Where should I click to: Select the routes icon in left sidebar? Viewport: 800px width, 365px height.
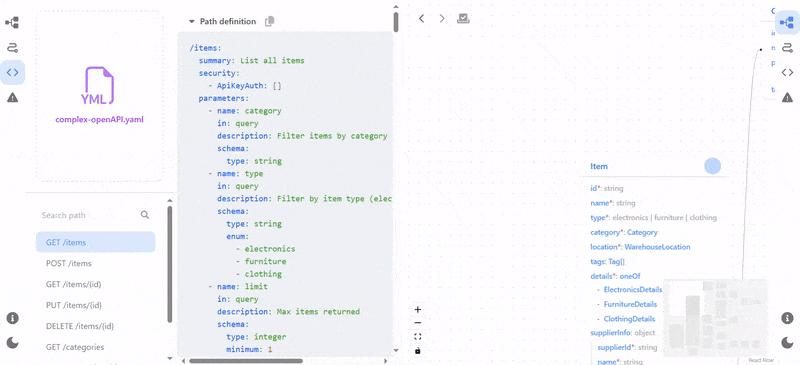[x=12, y=47]
